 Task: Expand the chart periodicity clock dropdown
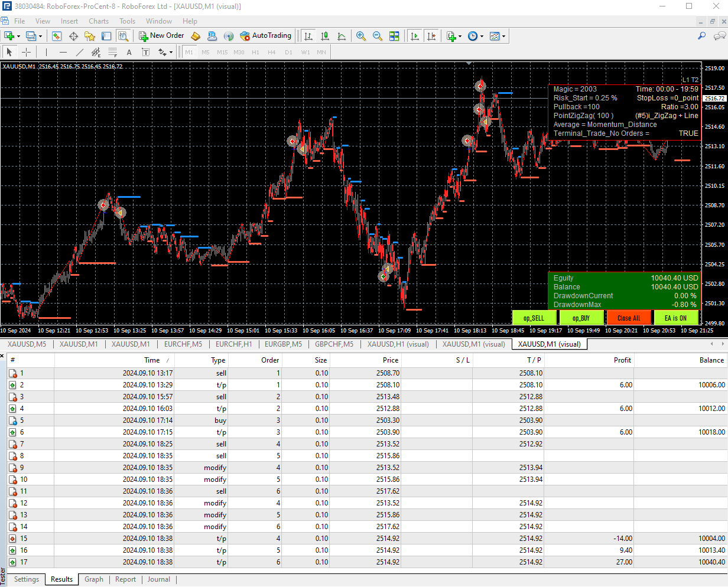(482, 36)
